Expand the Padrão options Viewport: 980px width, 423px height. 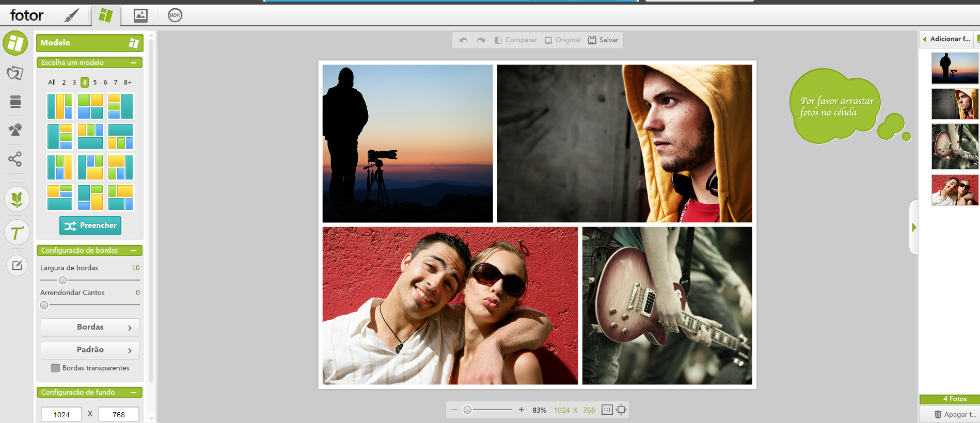90,350
